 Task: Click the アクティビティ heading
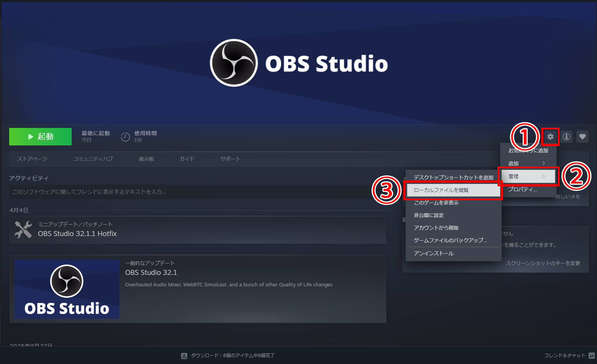click(29, 178)
